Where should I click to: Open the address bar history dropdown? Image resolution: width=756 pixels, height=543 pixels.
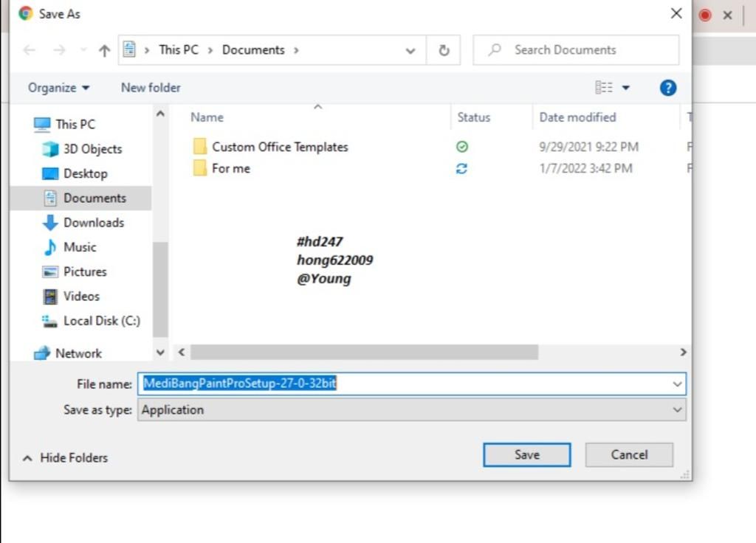[x=410, y=50]
